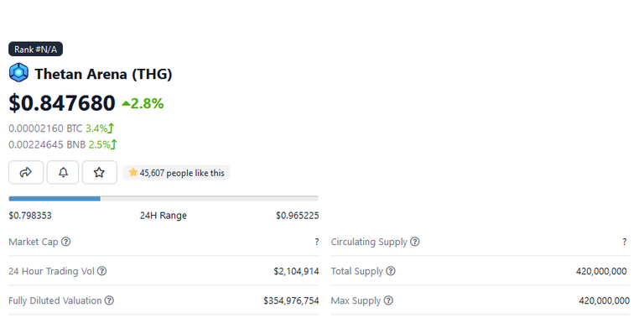Open Total Supply help icon
644x318 pixels.
click(x=391, y=271)
